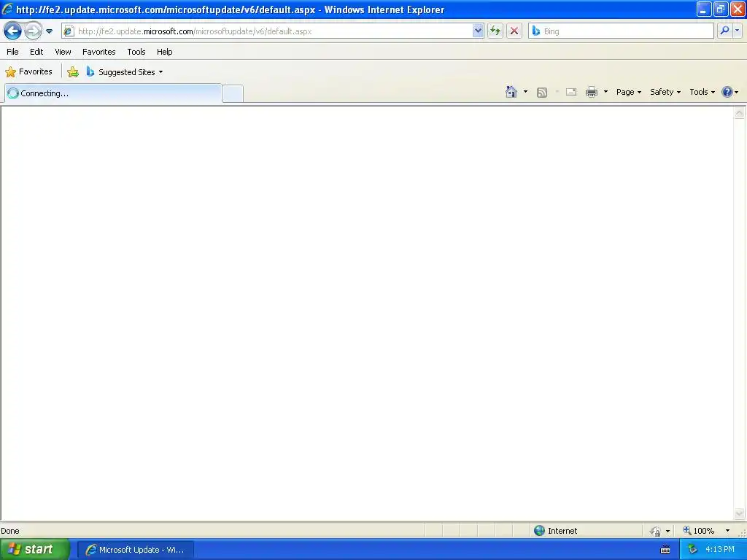
Task: Click the system tray network icon
Action: coord(692,550)
